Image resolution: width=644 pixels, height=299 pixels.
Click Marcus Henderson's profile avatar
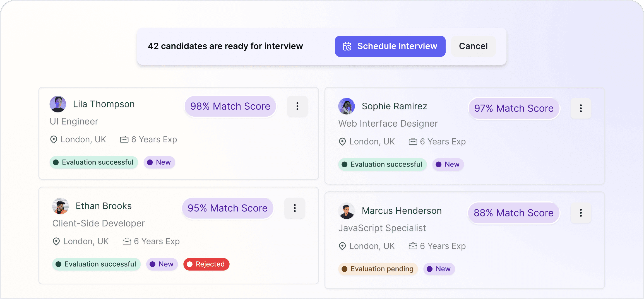click(x=347, y=211)
